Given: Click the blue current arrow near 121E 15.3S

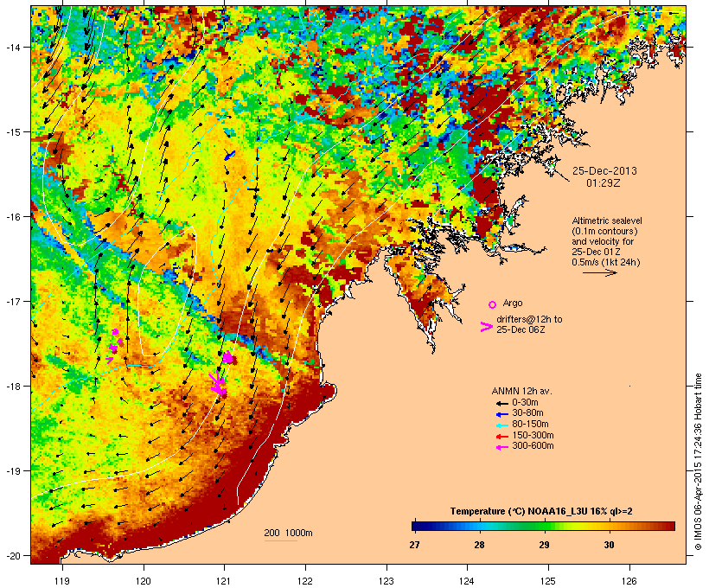Looking at the screenshot, I should [x=230, y=155].
